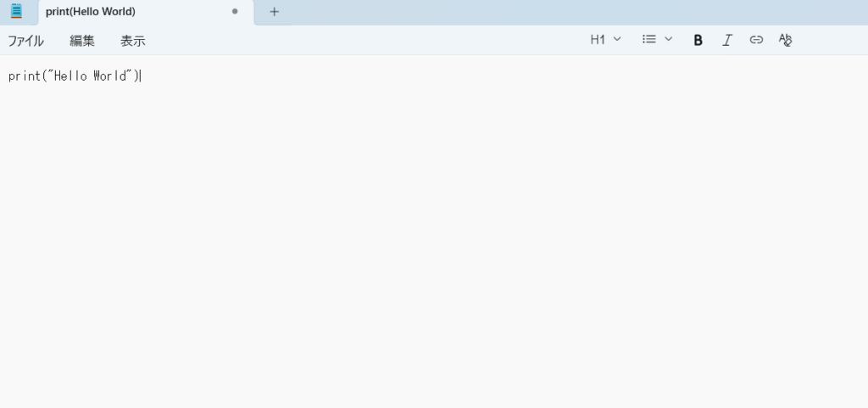Screen dimensions: 868x408
Task: Expand the chevron beside the list icon
Action: coord(668,39)
